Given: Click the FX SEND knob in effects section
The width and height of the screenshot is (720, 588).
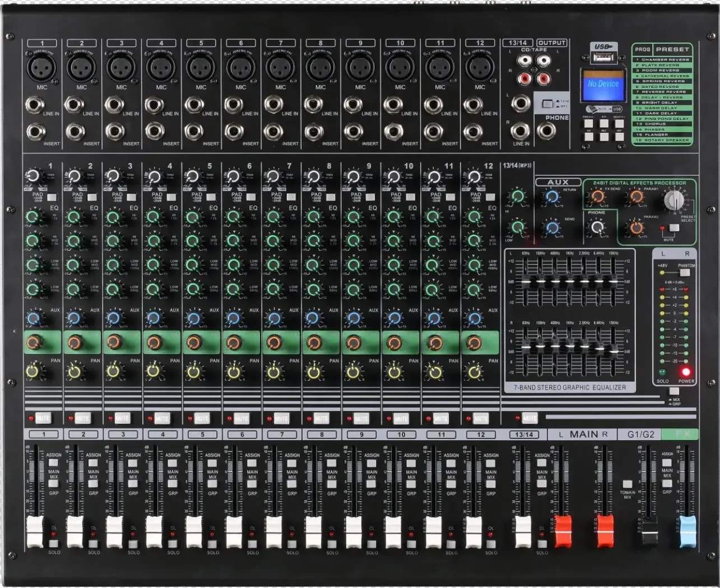Looking at the screenshot, I should pyautogui.click(x=597, y=197).
